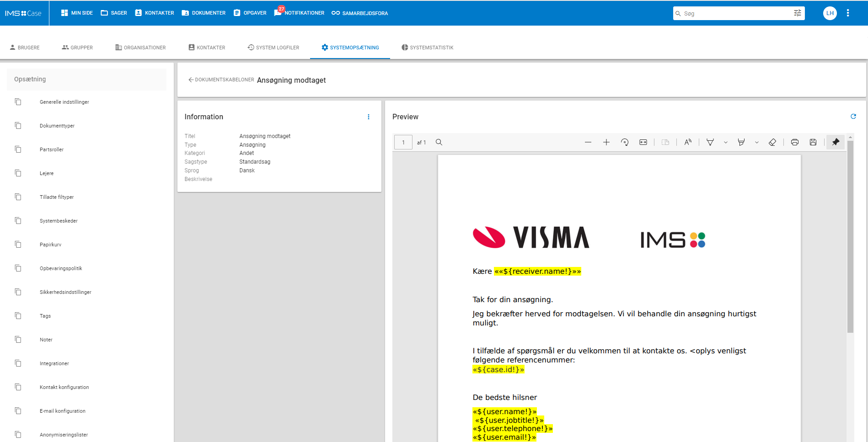Image resolution: width=868 pixels, height=442 pixels.
Task: Refresh the Preview panel
Action: click(x=853, y=117)
